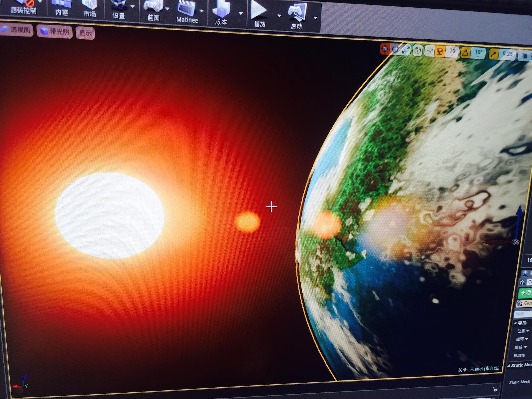Open rotation snap 10° dropdown
Image resolution: width=532 pixels, height=399 pixels.
479,53
